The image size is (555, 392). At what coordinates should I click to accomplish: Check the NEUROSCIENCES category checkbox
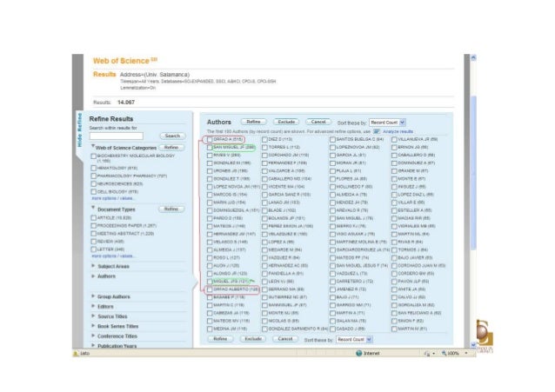(x=94, y=184)
